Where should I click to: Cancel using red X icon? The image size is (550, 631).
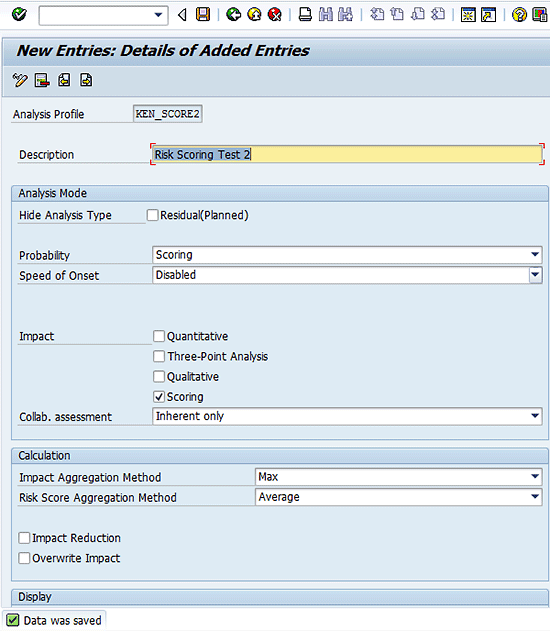(275, 15)
